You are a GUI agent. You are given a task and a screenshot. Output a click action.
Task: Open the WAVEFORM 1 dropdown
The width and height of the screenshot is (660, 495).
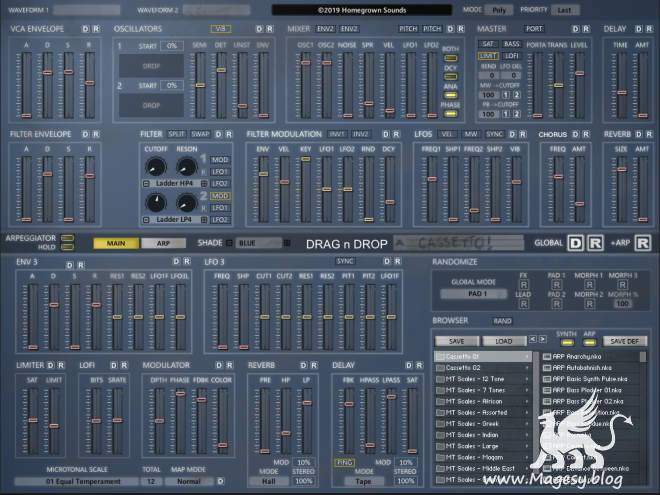(87, 10)
